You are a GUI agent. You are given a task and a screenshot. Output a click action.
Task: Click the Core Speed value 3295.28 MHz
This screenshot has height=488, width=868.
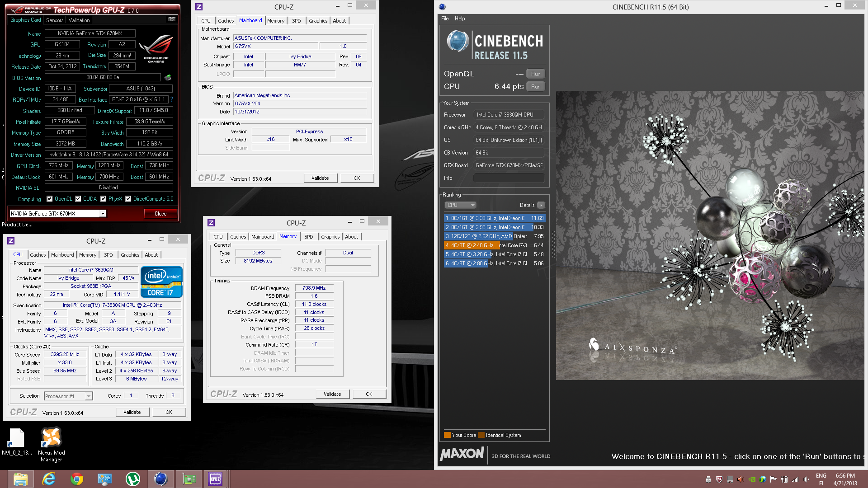pyautogui.click(x=65, y=355)
